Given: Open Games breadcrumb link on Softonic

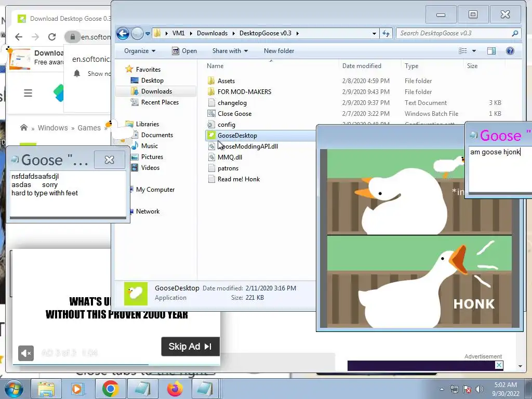Looking at the screenshot, I should click(89, 128).
